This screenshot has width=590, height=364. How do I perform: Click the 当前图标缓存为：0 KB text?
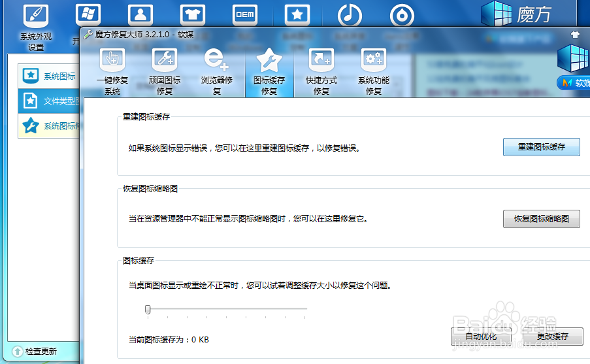pos(169,340)
